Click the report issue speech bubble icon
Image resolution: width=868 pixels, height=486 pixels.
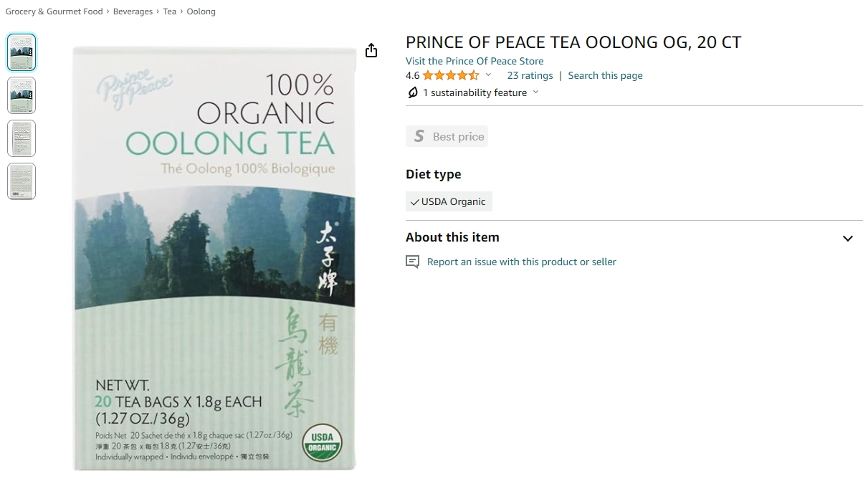(412, 262)
